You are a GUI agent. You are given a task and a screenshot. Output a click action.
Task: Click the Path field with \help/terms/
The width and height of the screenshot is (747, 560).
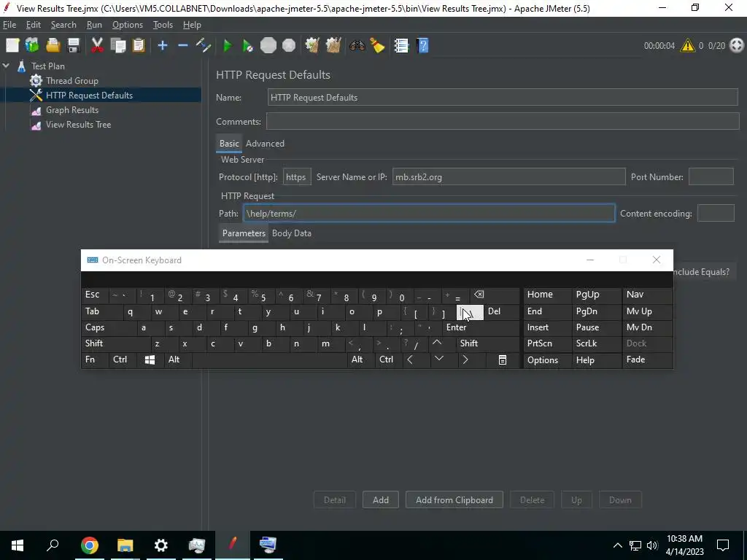click(x=429, y=214)
